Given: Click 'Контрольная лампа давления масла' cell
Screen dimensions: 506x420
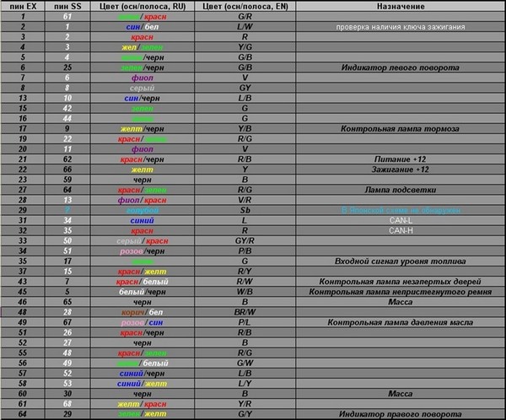Looking at the screenshot, I should (x=400, y=321).
